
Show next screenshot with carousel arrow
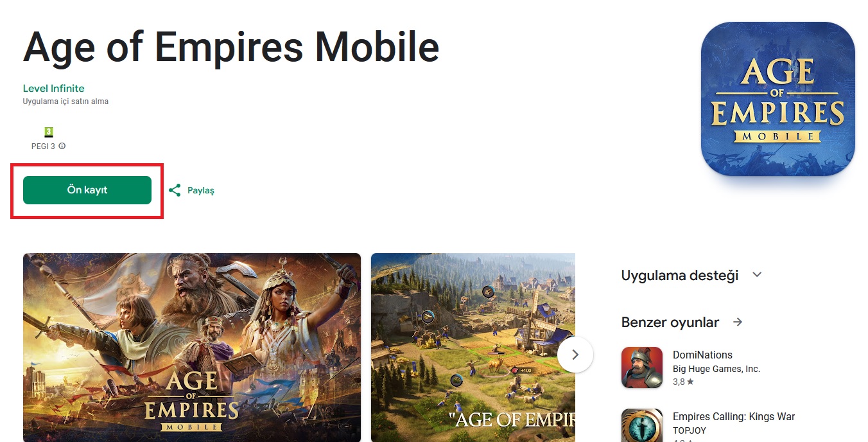[x=575, y=355]
